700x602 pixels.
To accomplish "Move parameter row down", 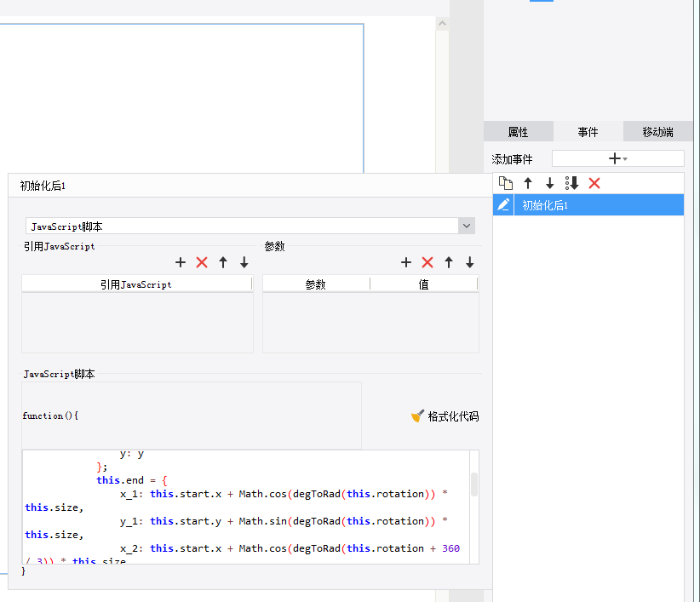I will pos(469,262).
